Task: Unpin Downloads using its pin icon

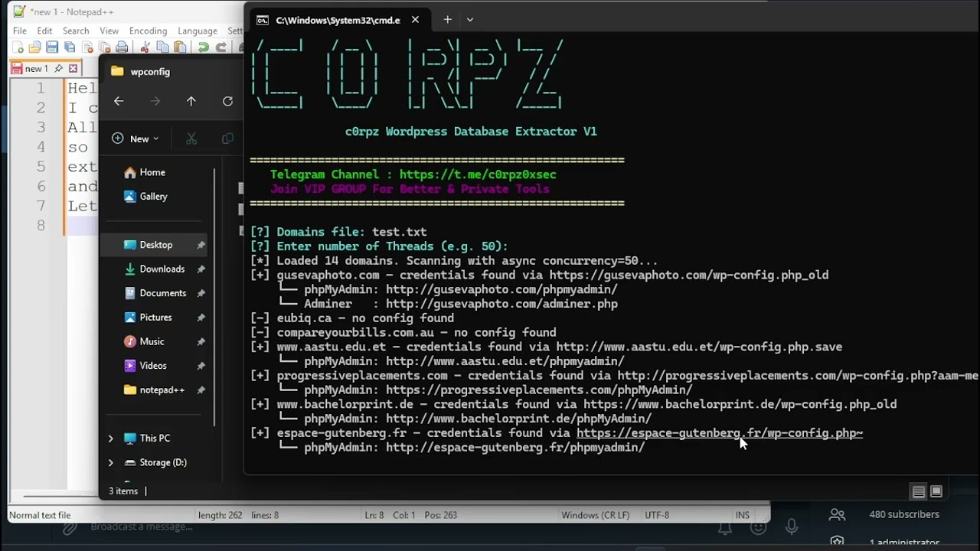Action: pyautogui.click(x=201, y=269)
